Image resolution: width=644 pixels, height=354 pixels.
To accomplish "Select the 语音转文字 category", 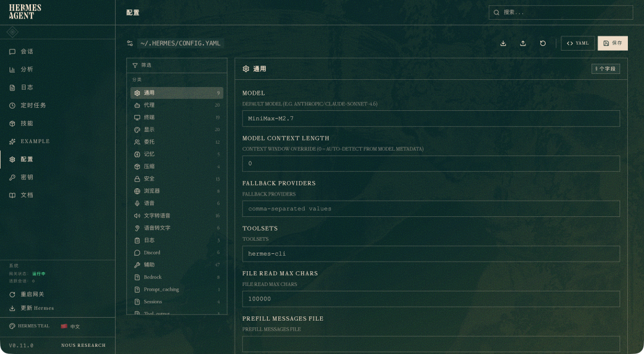I will point(177,228).
